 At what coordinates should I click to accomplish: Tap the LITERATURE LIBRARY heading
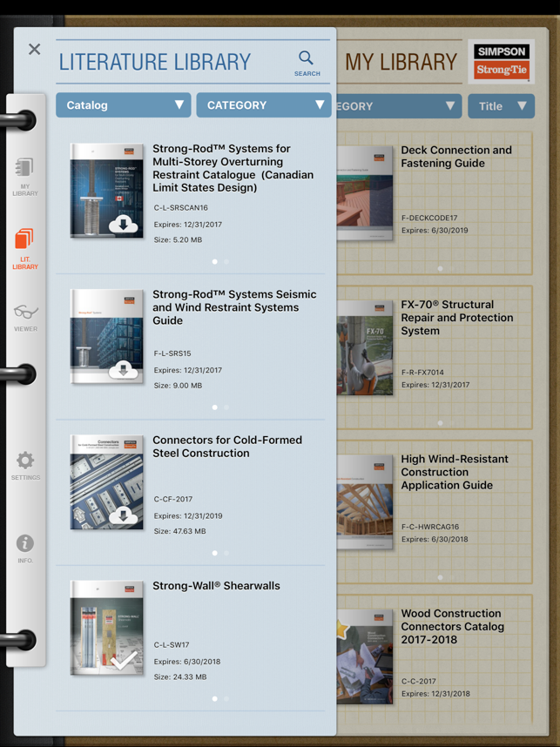[x=155, y=62]
